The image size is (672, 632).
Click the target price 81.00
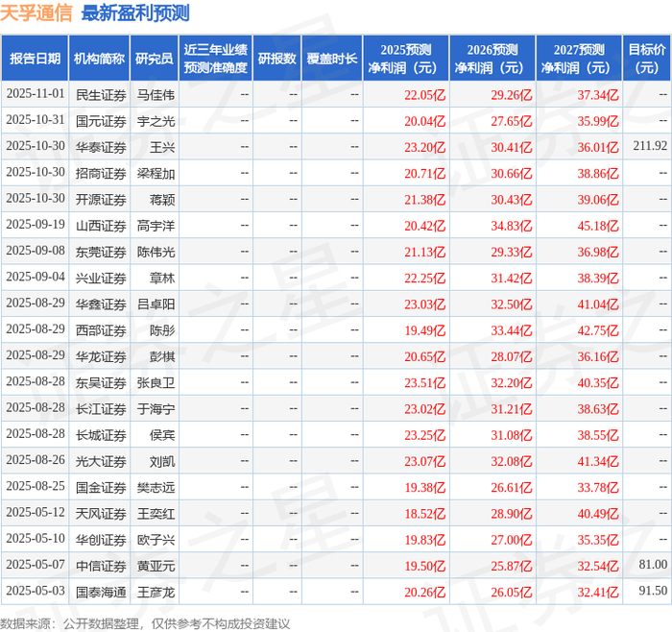coord(653,565)
